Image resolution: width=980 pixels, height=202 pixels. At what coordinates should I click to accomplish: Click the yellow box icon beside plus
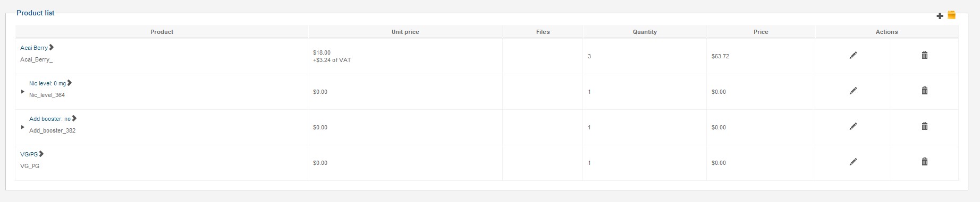(x=951, y=15)
